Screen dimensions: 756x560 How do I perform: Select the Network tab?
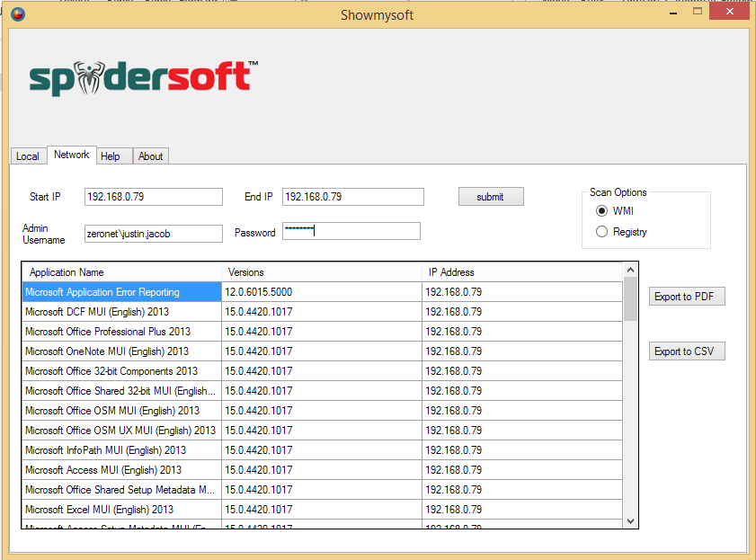(x=71, y=155)
